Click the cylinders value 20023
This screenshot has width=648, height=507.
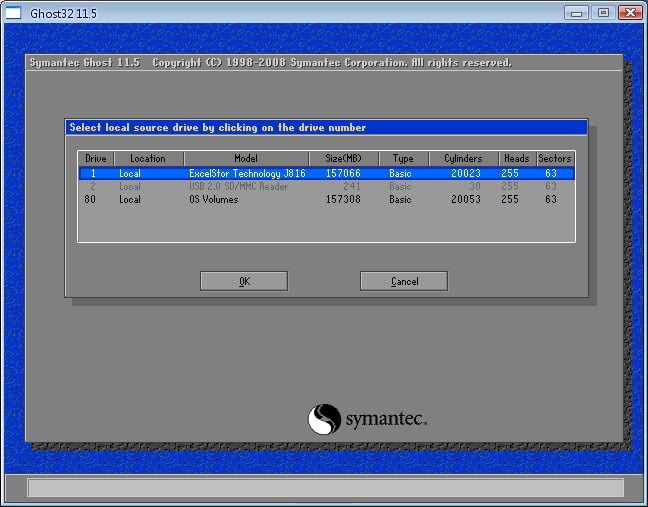(x=466, y=173)
